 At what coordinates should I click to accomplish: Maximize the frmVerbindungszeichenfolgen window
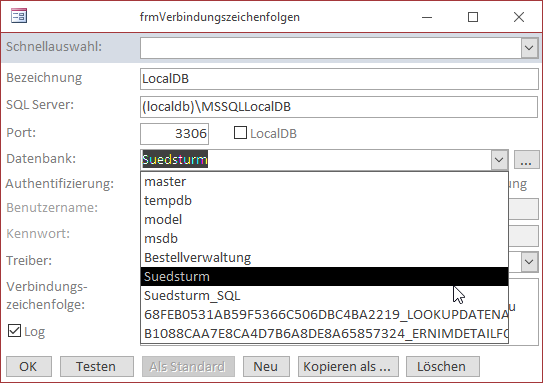point(473,17)
